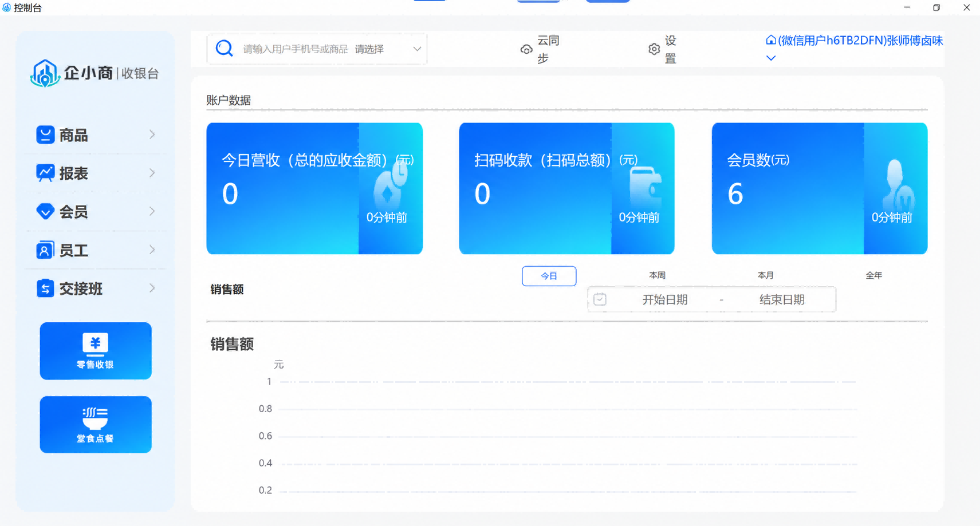Screen dimensions: 980x526
Task: Expand the 报表 menu chevron
Action: pos(152,173)
